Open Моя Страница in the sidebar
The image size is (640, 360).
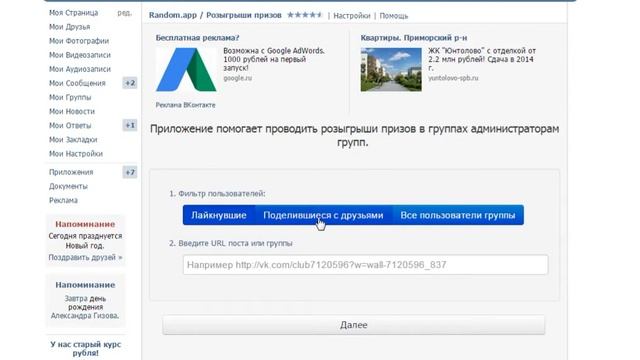(73, 13)
